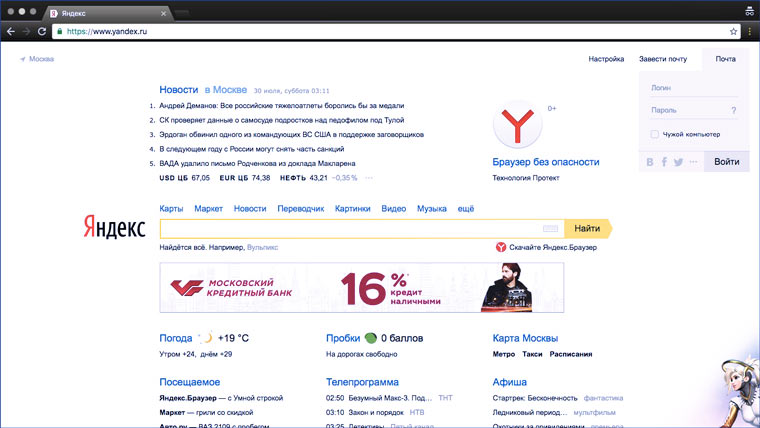
Task: Log in via Twitter icon
Action: point(679,162)
